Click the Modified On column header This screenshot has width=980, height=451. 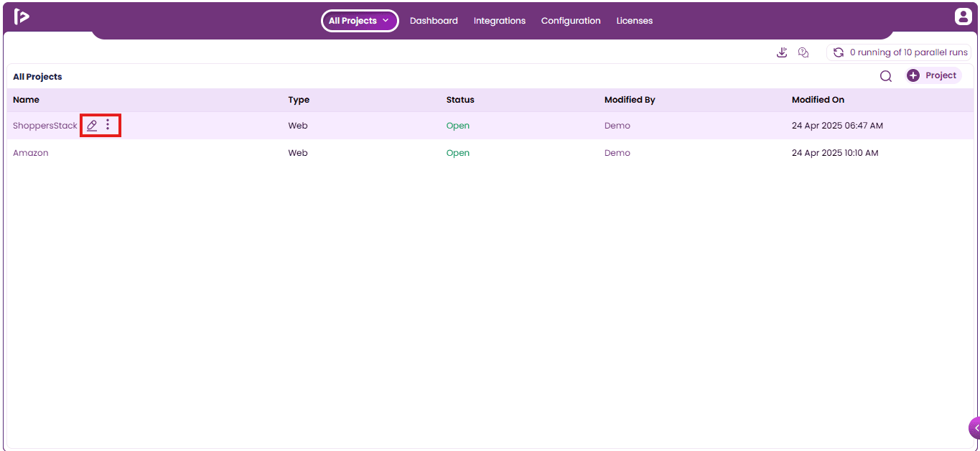(x=818, y=100)
